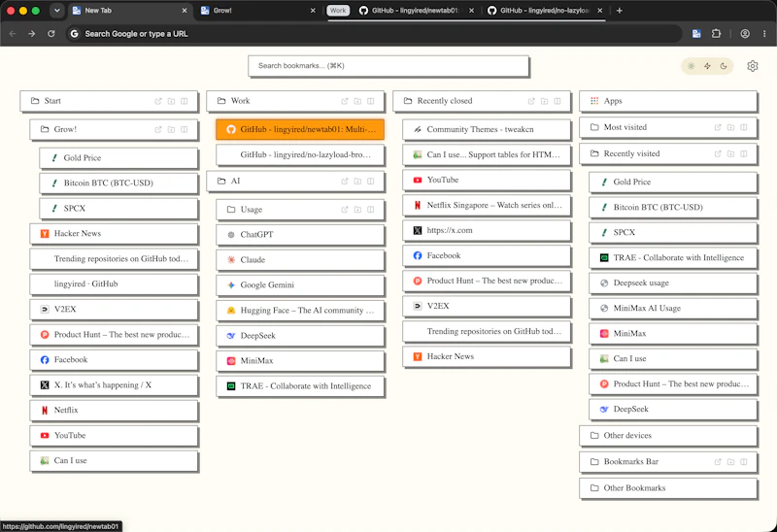Focus the Search bookmarks field
Viewport: 777px width, 532px height.
click(388, 66)
